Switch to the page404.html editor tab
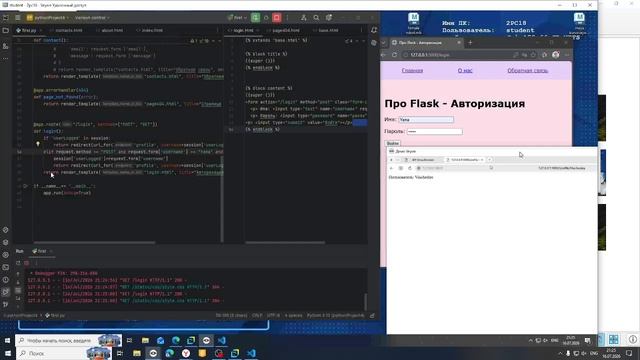This screenshot has height=360, width=640. pyautogui.click(x=286, y=30)
